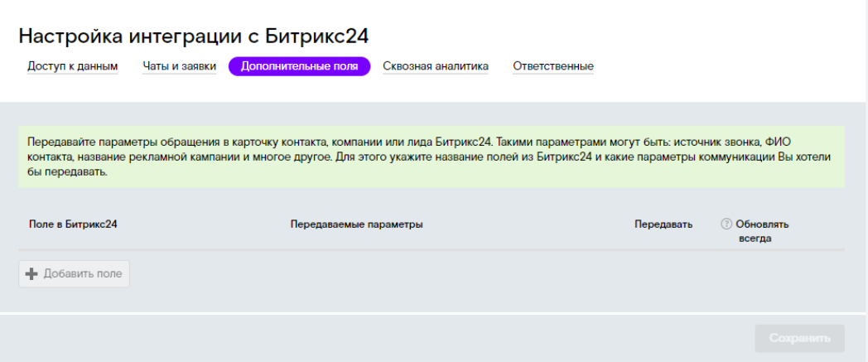Switch to Чаты и заявки tab
Screen dimensions: 868x362
(179, 66)
